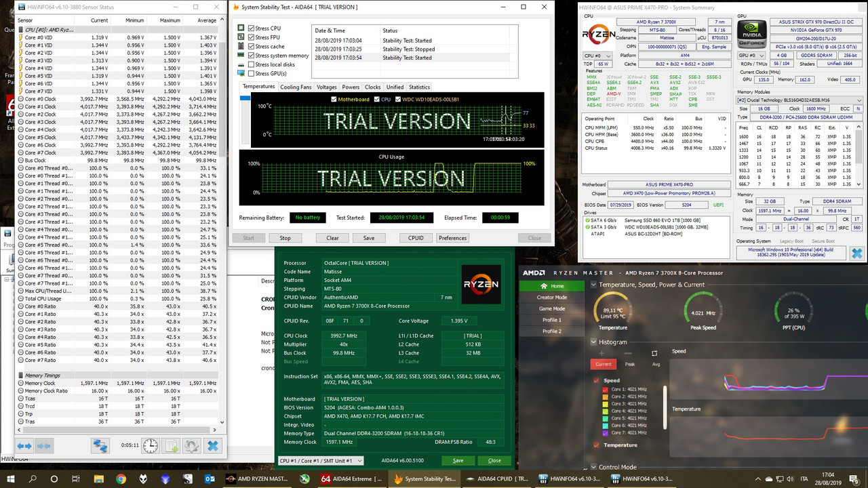Open Windows search magnifier on taskbar
The width and height of the screenshot is (868, 488).
(33, 479)
